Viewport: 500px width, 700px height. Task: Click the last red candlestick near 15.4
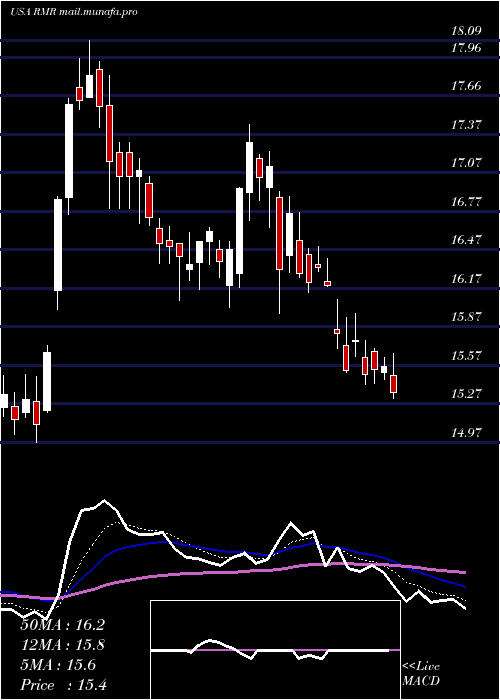(x=393, y=384)
